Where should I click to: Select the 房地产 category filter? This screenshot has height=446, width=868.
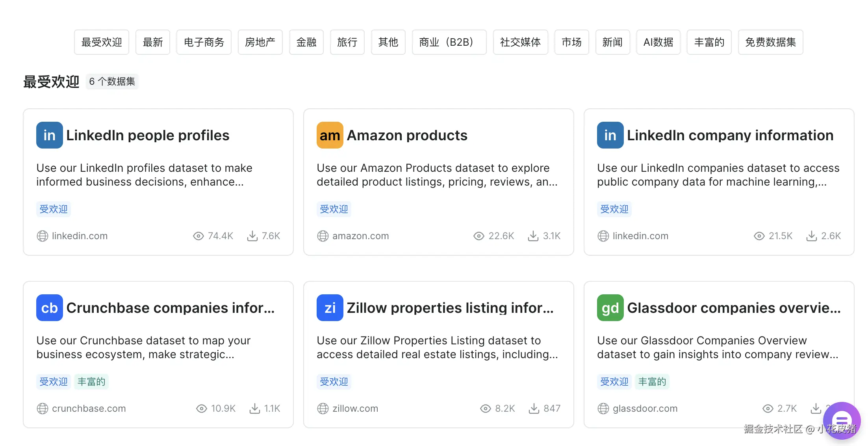pos(260,42)
